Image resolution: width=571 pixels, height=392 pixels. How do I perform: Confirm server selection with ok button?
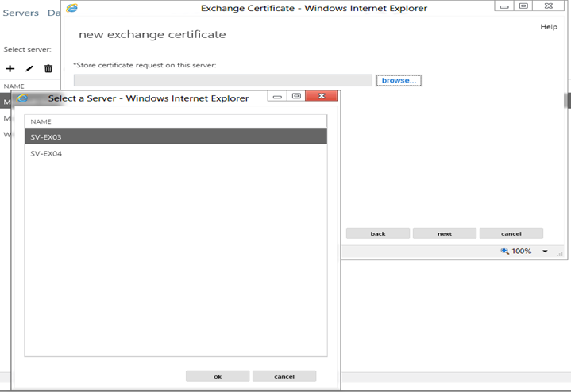(x=218, y=376)
